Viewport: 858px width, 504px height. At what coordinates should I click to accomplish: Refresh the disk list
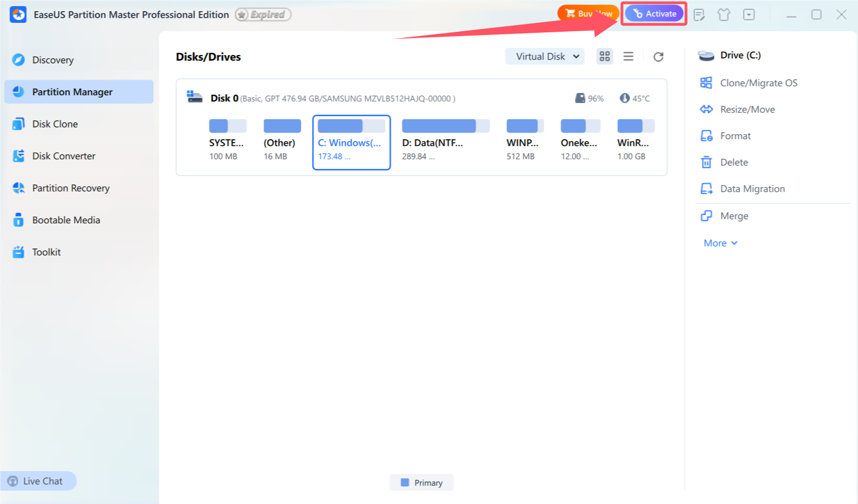tap(659, 57)
